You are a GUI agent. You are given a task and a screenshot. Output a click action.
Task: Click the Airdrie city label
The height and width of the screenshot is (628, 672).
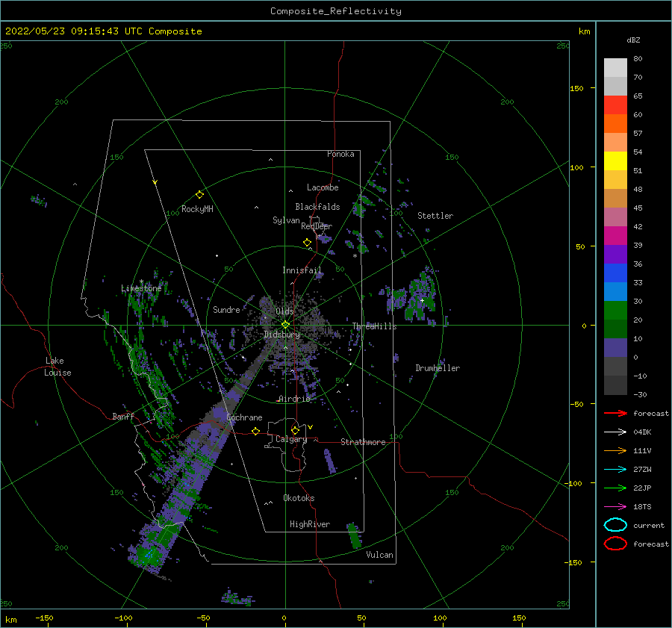point(294,399)
